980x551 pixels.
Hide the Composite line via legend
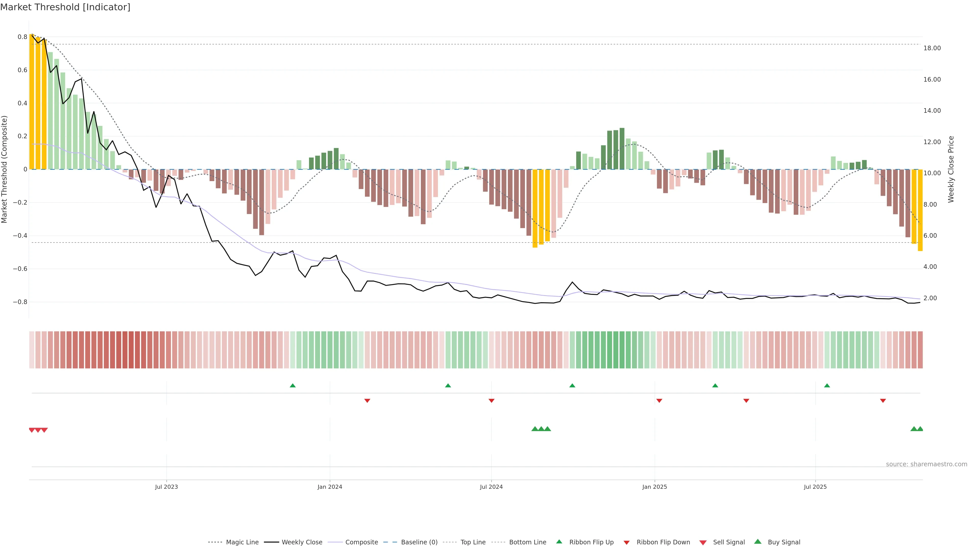pyautogui.click(x=361, y=542)
